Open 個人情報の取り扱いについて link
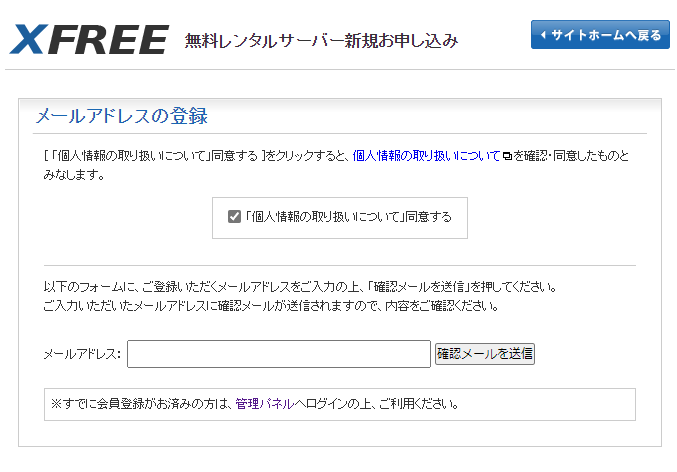This screenshot has width=677, height=472. pos(426,155)
